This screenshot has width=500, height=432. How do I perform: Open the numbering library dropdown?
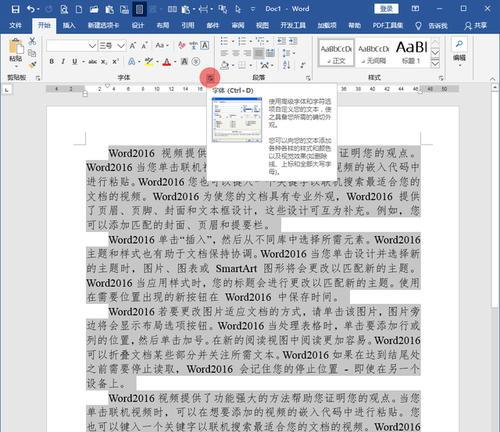coord(251,41)
